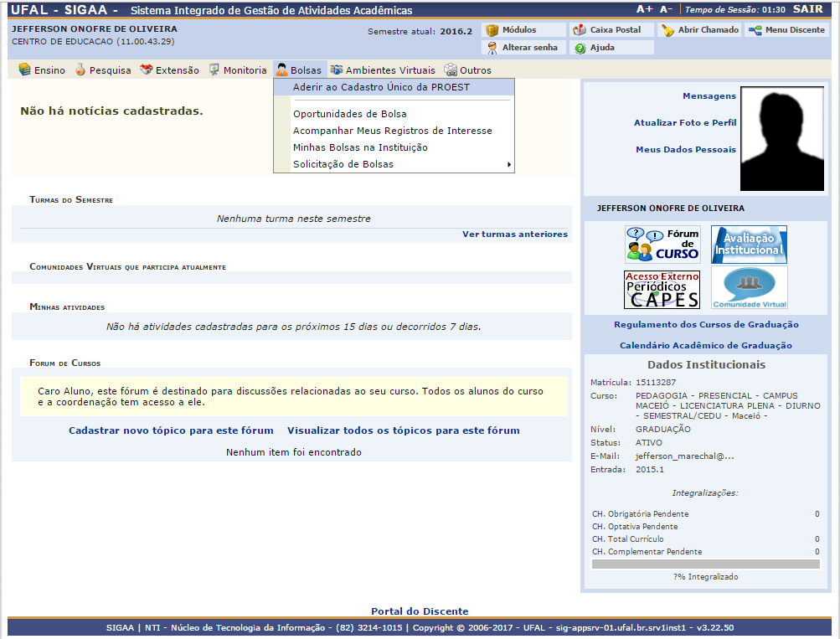The image size is (840, 639).
Task: Click the Abrir Chamado icon
Action: [667, 30]
